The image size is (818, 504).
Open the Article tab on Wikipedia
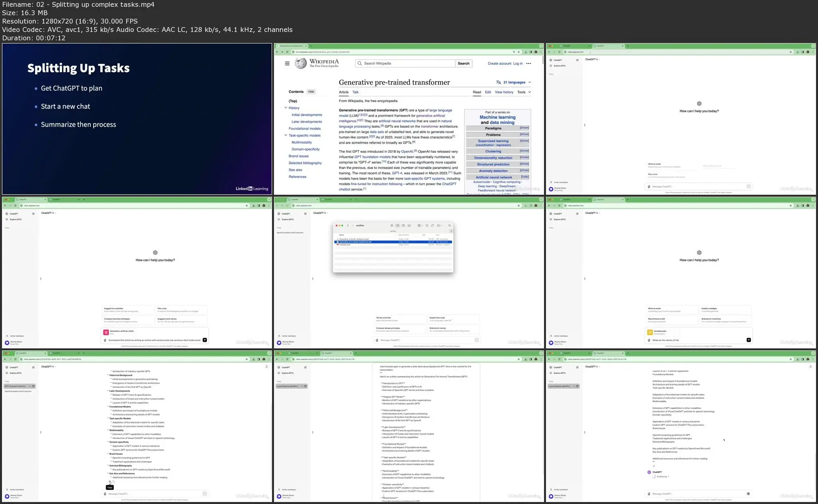coord(343,92)
